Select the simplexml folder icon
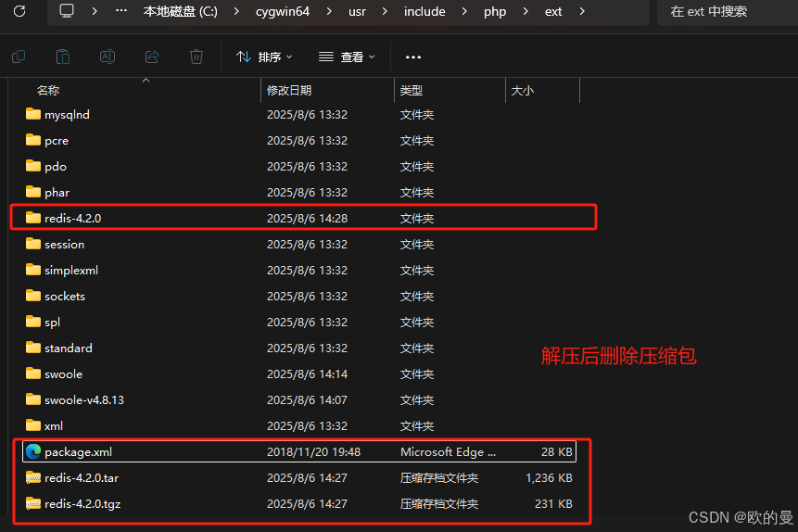The image size is (798, 532). [33, 270]
